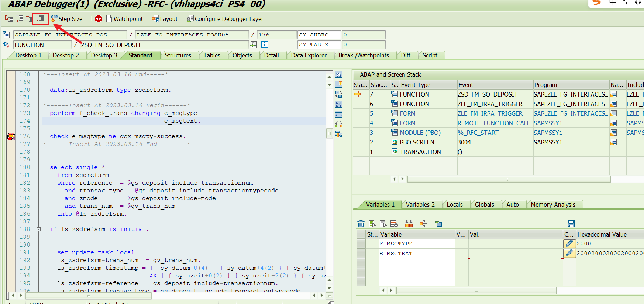The width and height of the screenshot is (644, 304).
Task: Switch to the Break./Watchpoints tab
Action: [364, 55]
